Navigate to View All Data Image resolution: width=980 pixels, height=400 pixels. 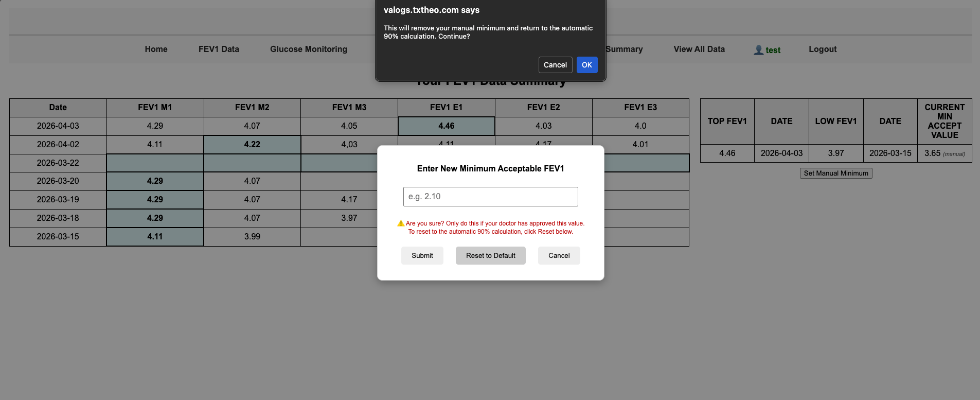699,49
